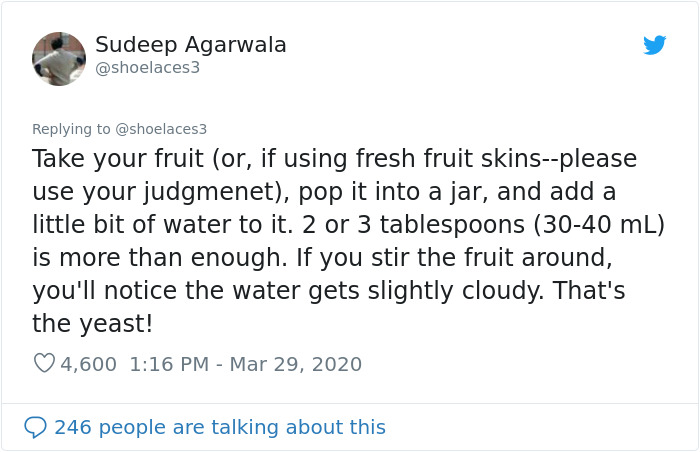This screenshot has width=700, height=452.
Task: Click the speech bubble reply icon
Action: click(x=35, y=427)
